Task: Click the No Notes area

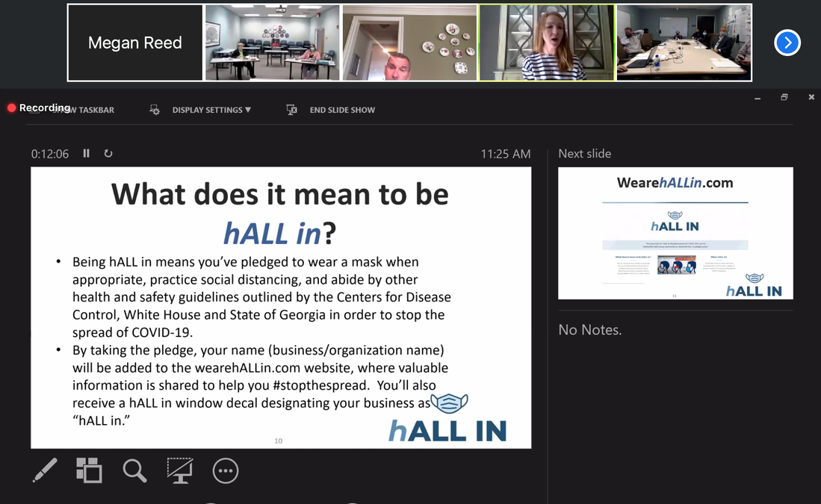Action: point(590,330)
